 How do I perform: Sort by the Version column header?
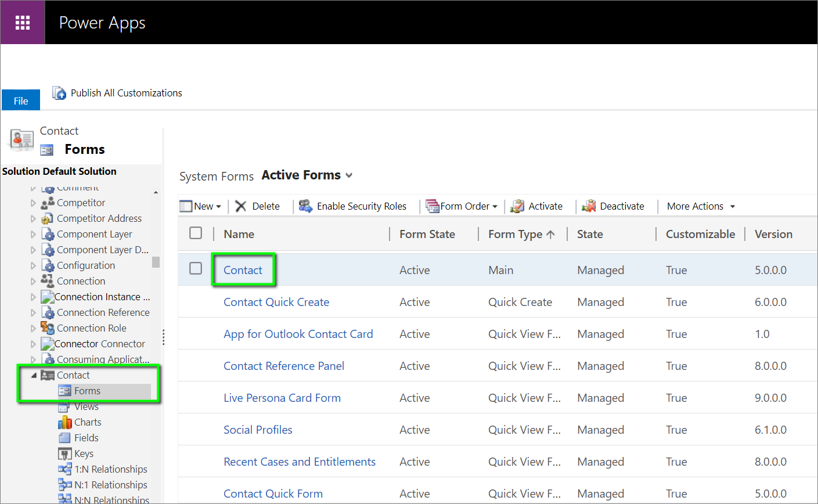[x=773, y=234]
